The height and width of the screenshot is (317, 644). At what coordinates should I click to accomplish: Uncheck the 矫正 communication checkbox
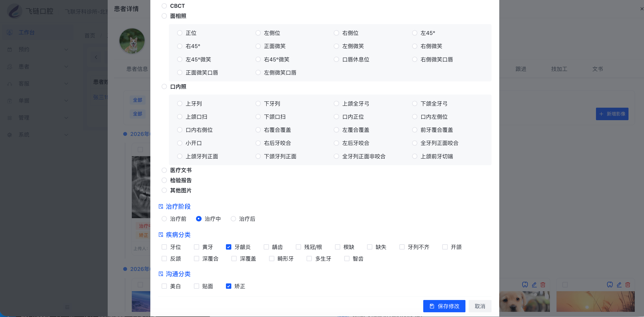(229, 286)
